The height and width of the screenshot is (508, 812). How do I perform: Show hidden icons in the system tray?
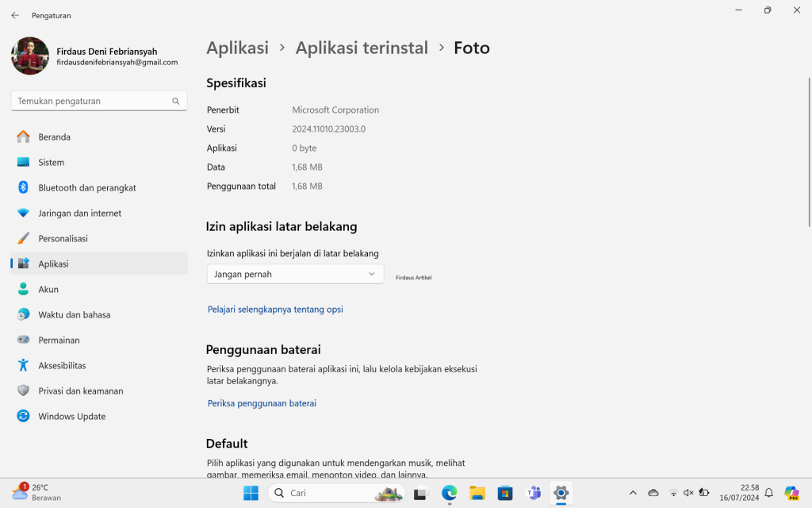[x=633, y=493]
